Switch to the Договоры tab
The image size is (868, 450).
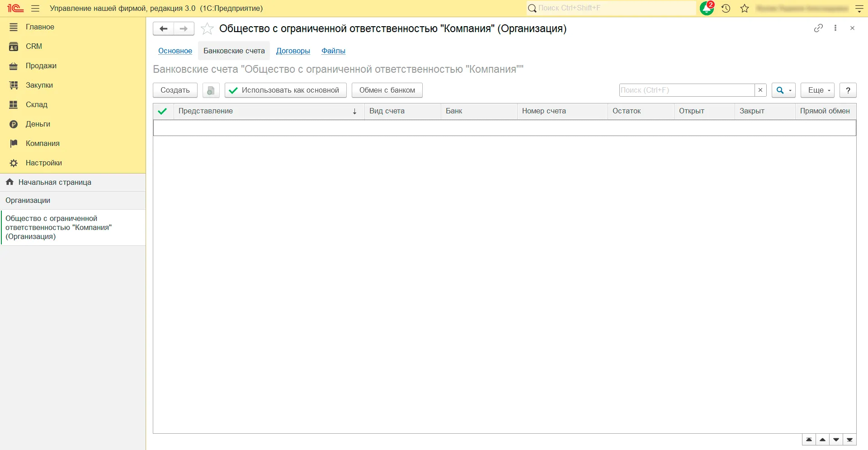coord(293,51)
